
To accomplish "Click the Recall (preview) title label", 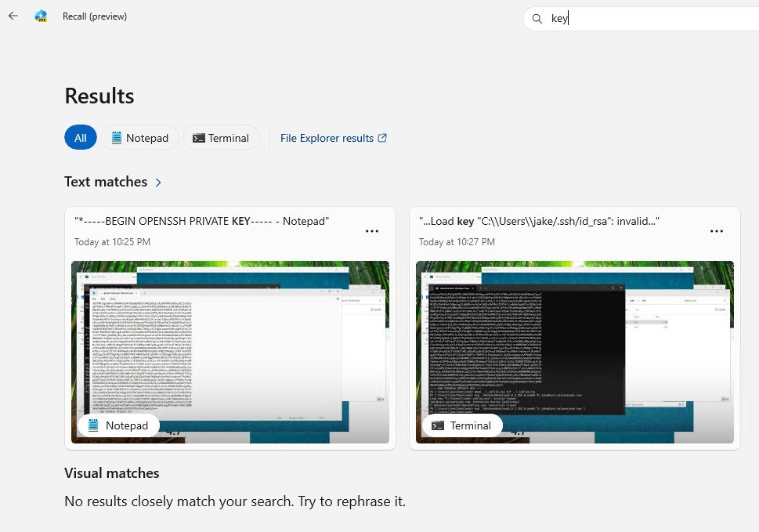I will 95,16.
